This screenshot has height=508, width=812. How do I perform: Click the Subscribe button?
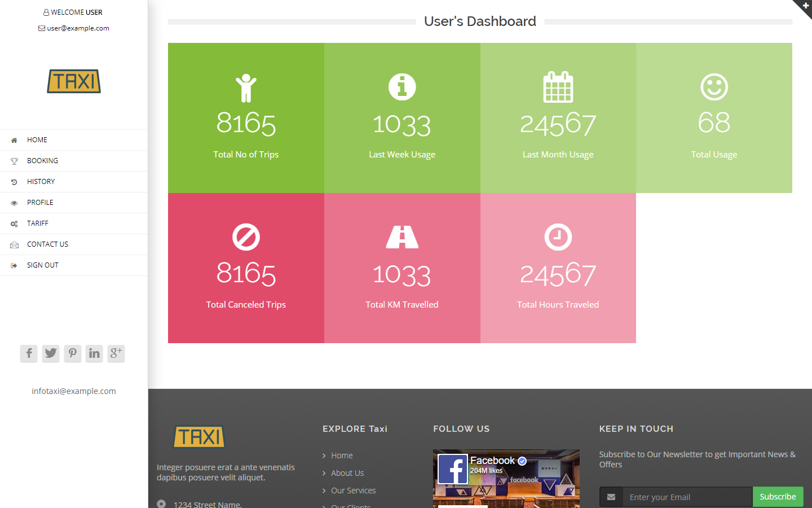tap(778, 497)
